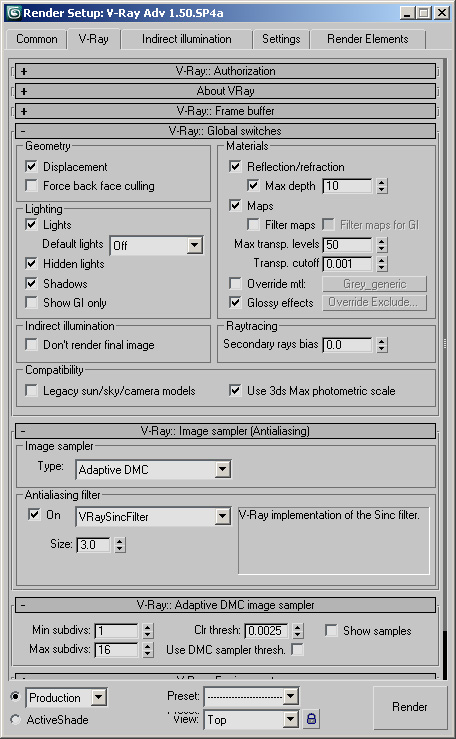This screenshot has height=739, width=456.
Task: Click the Render button
Action: point(410,706)
